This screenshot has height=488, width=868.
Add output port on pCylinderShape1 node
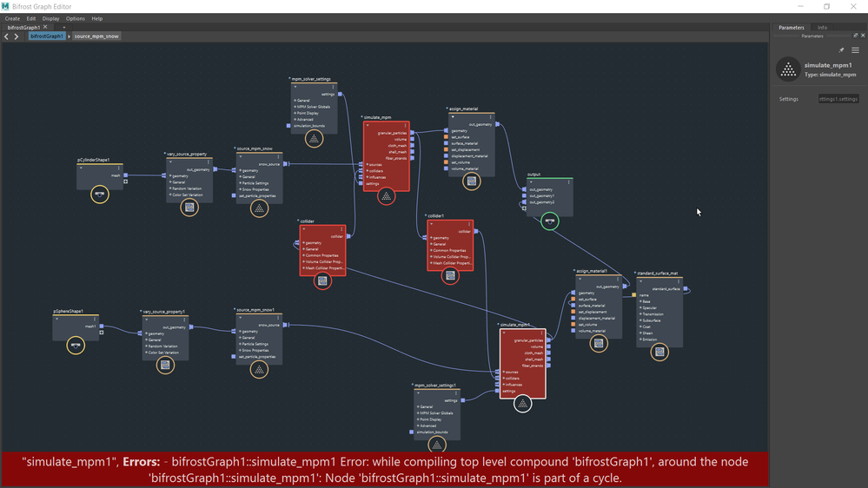pos(126,181)
